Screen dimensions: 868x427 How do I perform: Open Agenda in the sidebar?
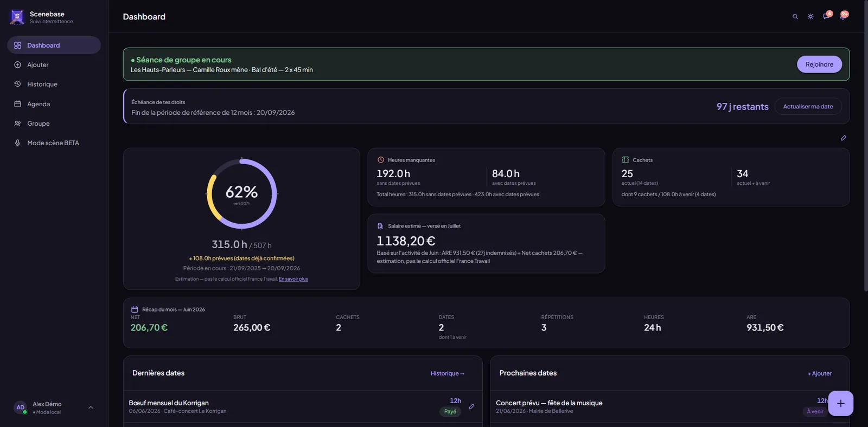(x=54, y=104)
